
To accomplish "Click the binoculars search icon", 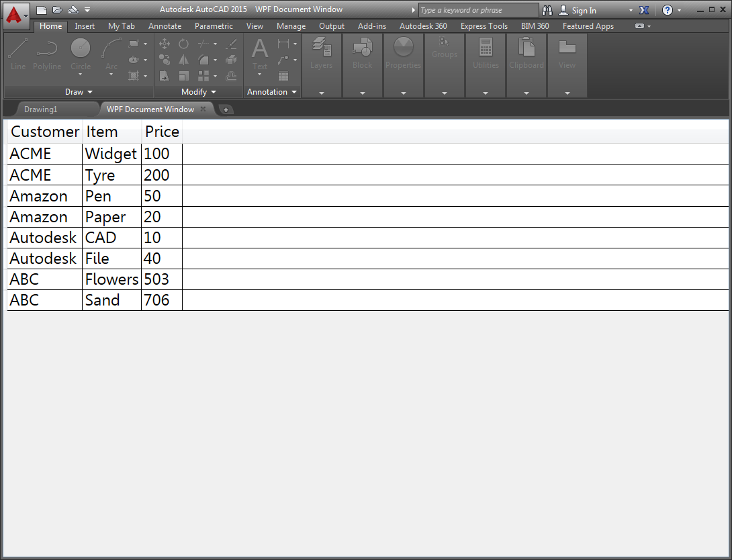I will coord(547,10).
